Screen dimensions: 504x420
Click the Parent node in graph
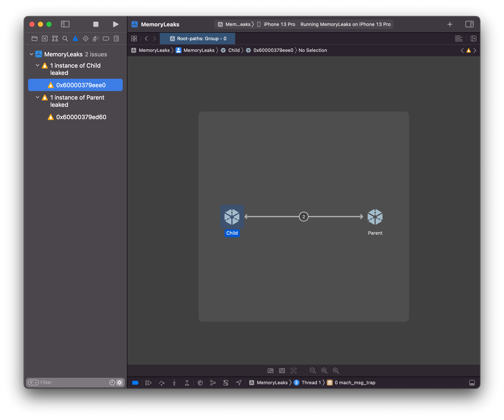pyautogui.click(x=375, y=217)
